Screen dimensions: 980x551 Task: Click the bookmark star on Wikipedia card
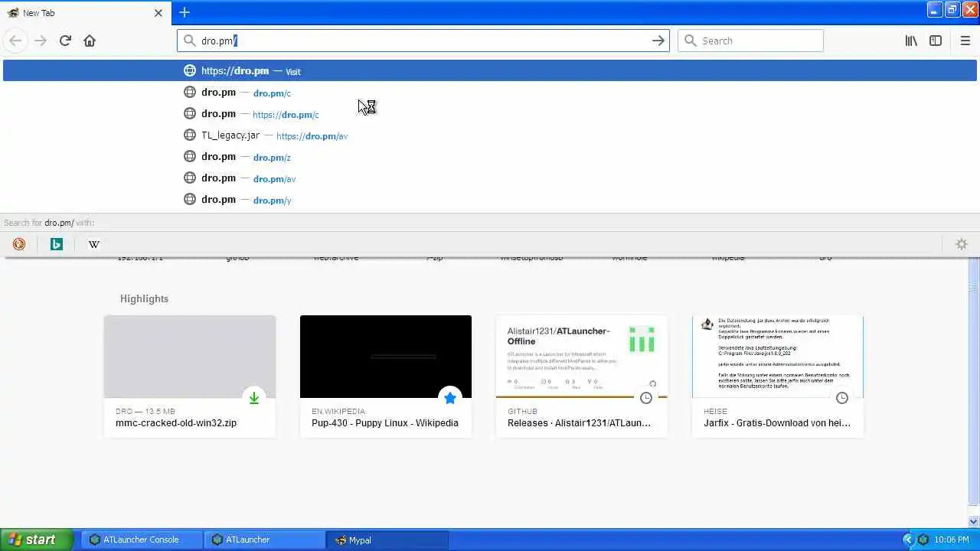449,398
